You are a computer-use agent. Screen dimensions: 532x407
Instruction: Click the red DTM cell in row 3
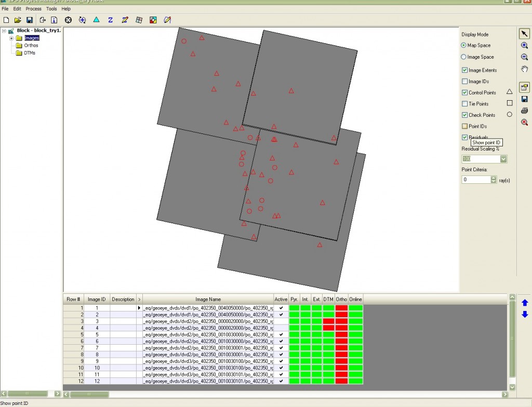tap(328, 321)
